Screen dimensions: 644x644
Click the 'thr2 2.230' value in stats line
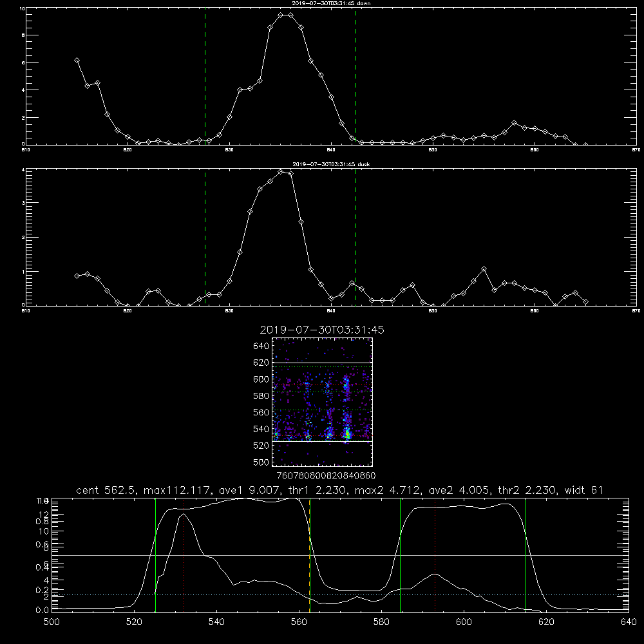click(527, 490)
